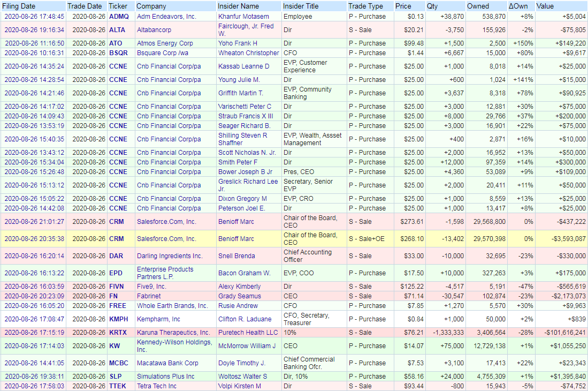588x391 pixels.
Task: Sort by Filing Date column header
Action: click(19, 6)
